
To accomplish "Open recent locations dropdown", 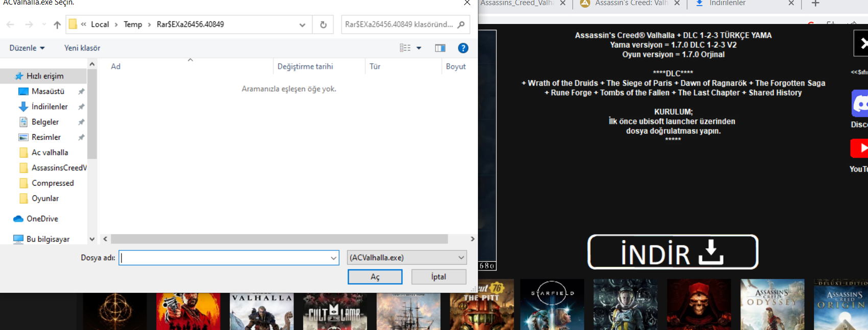I will tap(44, 24).
